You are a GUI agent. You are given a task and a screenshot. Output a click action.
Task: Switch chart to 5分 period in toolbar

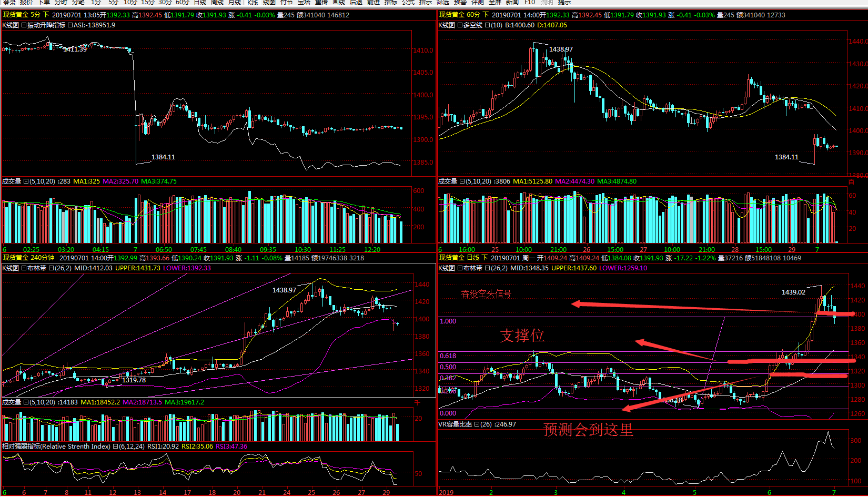[x=114, y=2]
